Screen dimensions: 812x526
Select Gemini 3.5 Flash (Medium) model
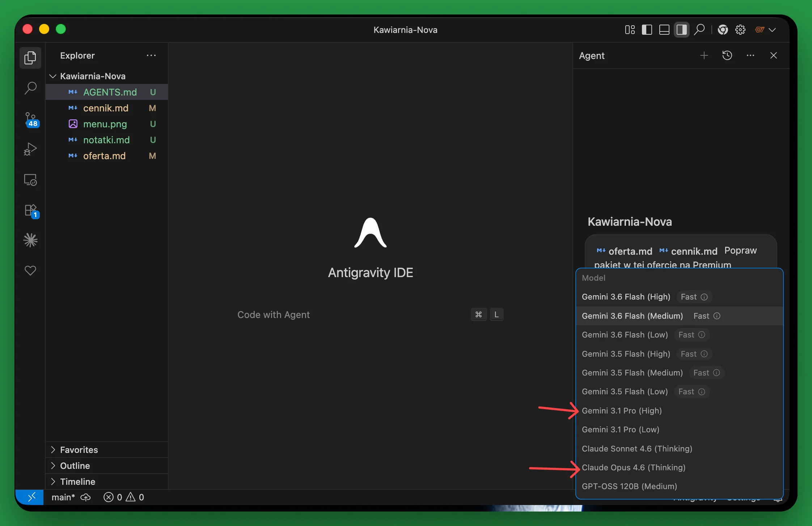click(680, 373)
